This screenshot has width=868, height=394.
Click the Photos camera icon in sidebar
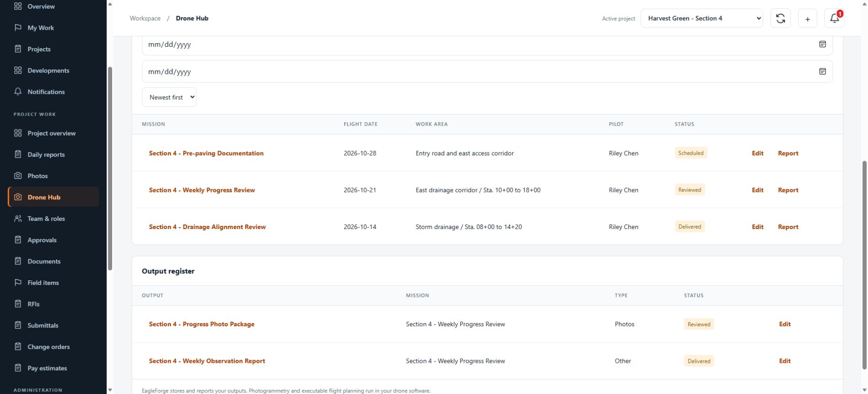(18, 176)
